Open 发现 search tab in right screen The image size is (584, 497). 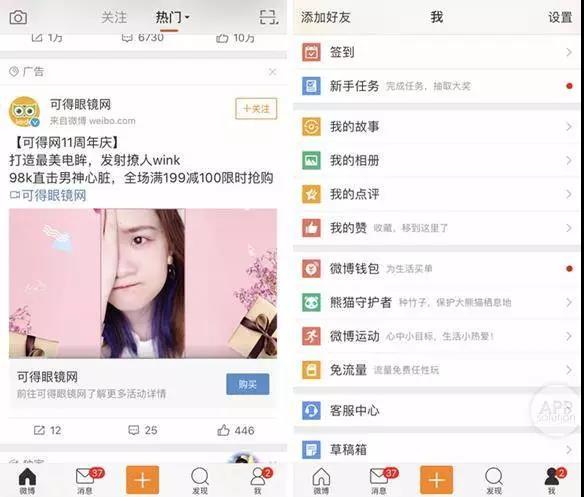494,481
